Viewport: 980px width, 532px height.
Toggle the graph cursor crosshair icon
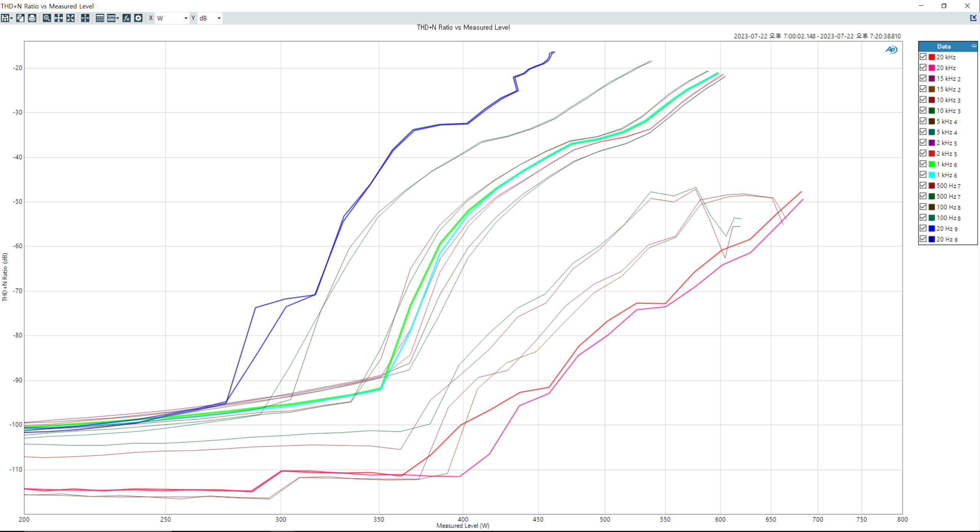[x=85, y=18]
